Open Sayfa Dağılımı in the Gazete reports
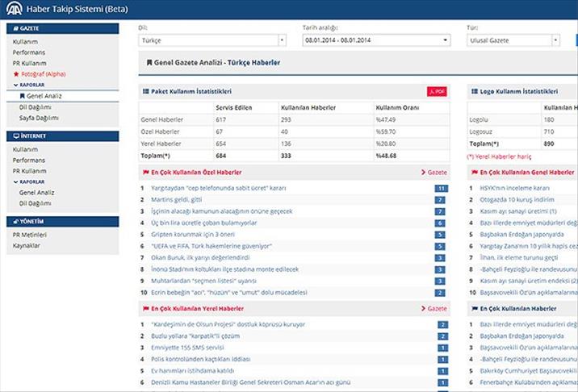The width and height of the screenshot is (578, 392). (39, 118)
